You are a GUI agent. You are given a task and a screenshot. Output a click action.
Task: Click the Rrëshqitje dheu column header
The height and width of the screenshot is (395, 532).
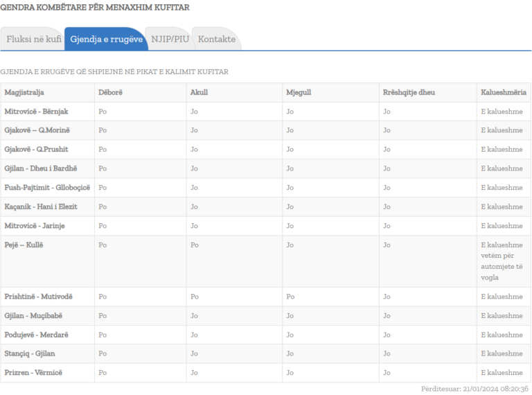409,92
